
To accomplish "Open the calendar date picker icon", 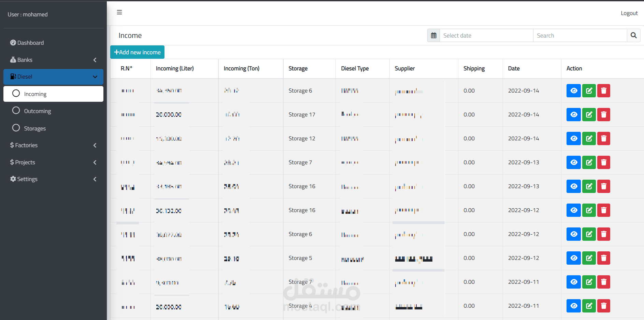I will [433, 36].
